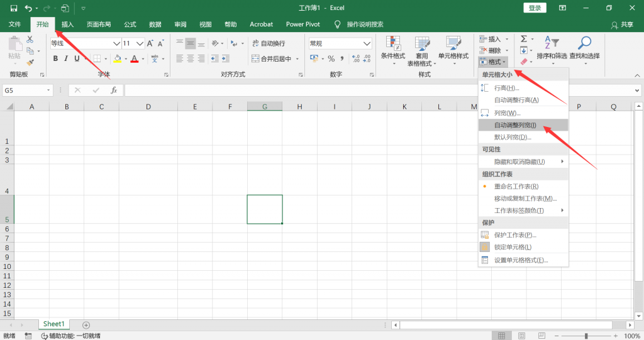Click the red Font Color A icon
This screenshot has height=340, width=644.
pyautogui.click(x=135, y=58)
